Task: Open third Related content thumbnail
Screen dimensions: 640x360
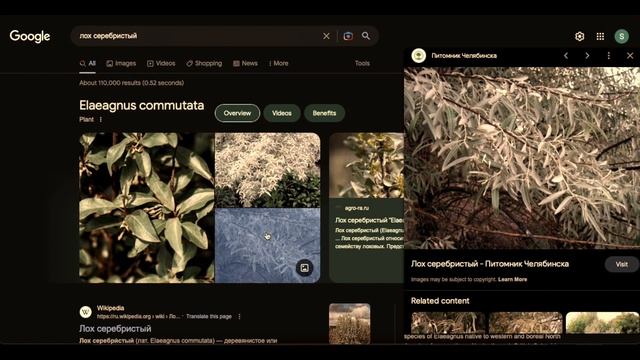Action: pos(602,323)
